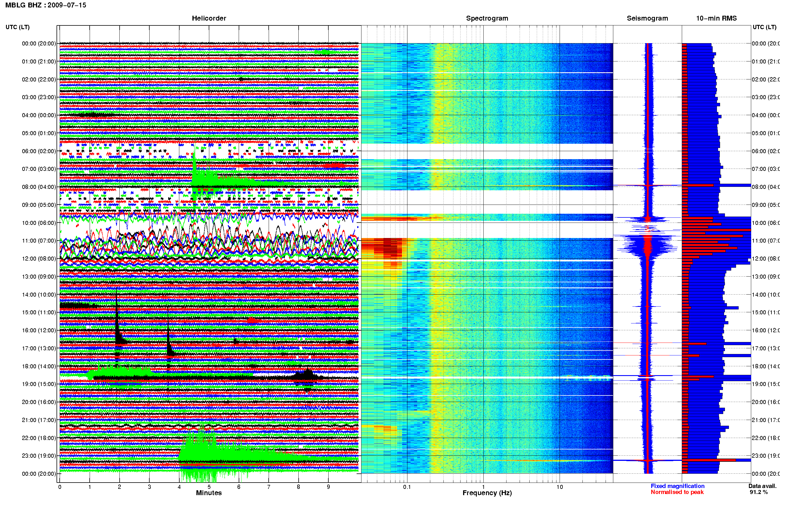Click the 91.2 % availability value
812x508 pixels.
759,492
